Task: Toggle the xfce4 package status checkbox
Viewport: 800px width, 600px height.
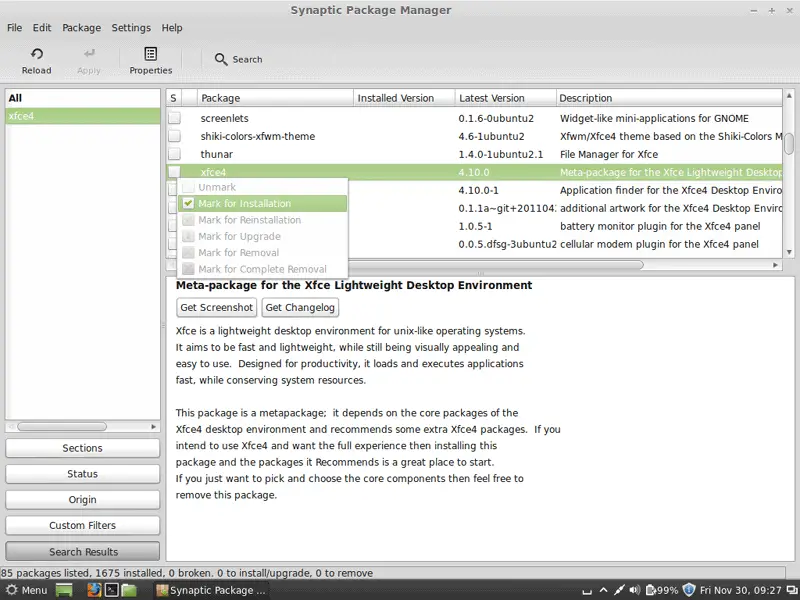Action: point(174,172)
